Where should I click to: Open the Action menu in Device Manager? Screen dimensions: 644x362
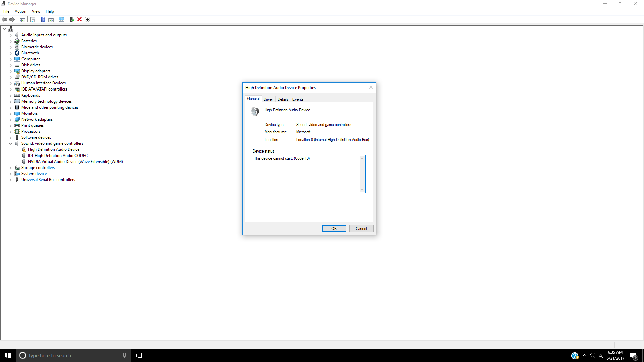point(20,11)
